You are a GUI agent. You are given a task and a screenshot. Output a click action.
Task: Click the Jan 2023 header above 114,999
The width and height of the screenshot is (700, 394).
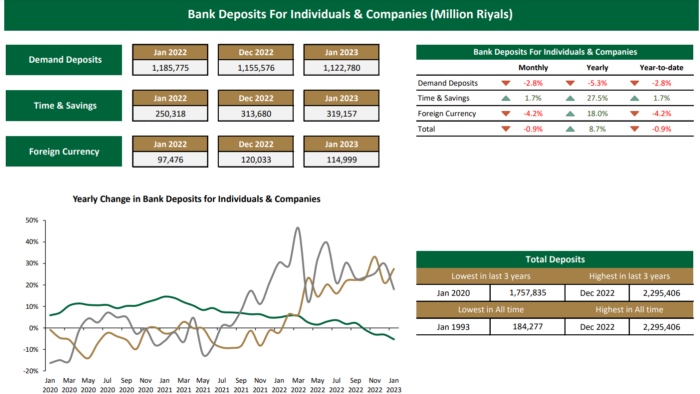click(342, 144)
